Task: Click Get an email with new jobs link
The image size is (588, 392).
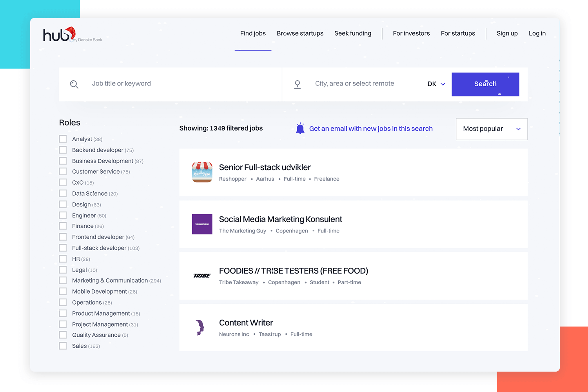Action: point(371,129)
